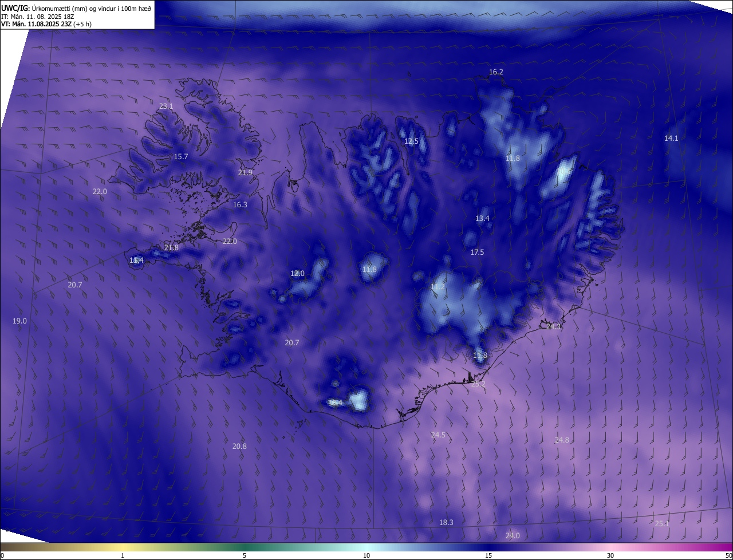Screen dimensions: 733x560
Task: Select the 25.2 value label near the coast
Action: pos(478,384)
